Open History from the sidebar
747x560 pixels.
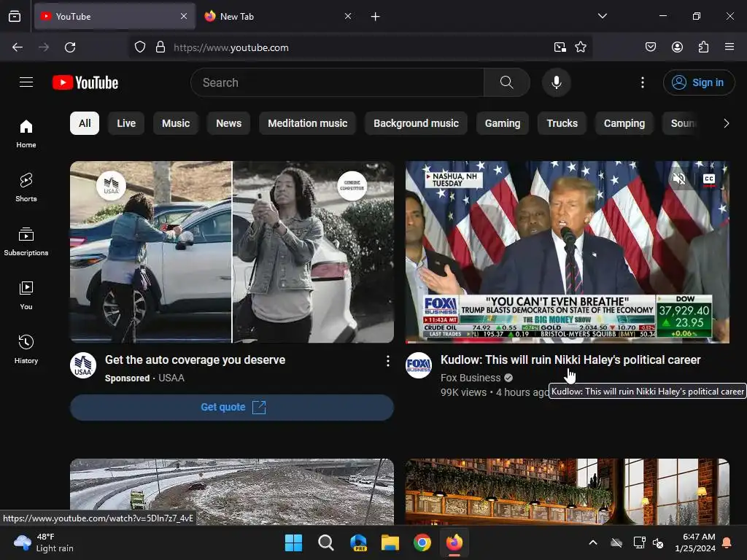point(26,349)
